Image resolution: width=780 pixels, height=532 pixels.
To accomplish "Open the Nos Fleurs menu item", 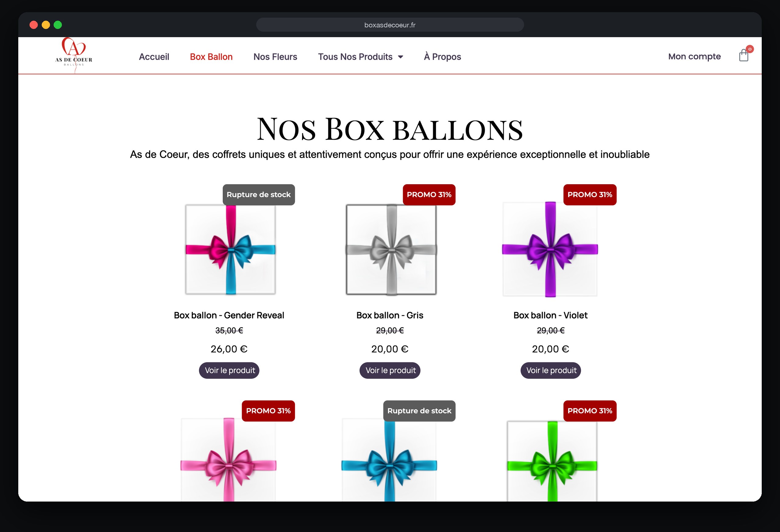I will pos(275,57).
